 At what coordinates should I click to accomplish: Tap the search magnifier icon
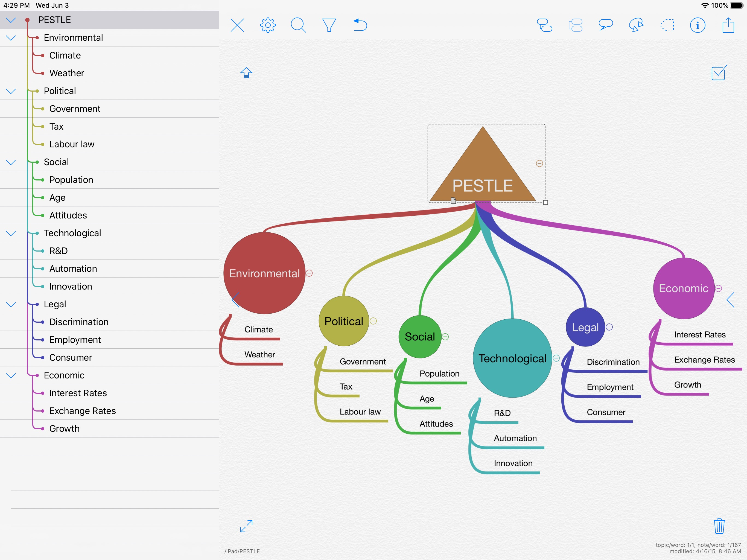tap(298, 25)
